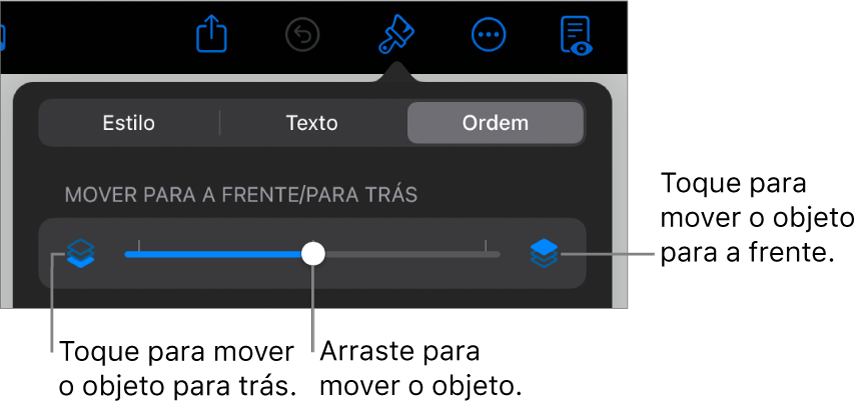Click the white slider handle
Viewport: 862px width, 412px height.
(313, 254)
